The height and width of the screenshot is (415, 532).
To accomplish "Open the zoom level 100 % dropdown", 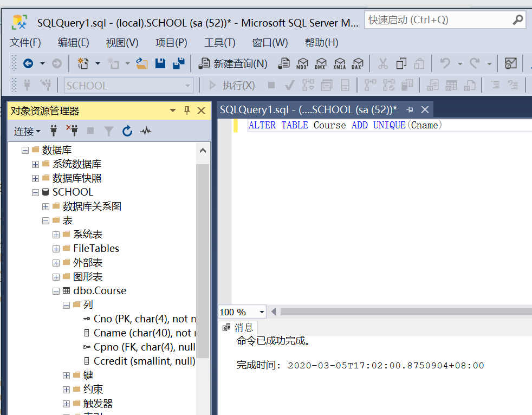I will coord(262,312).
